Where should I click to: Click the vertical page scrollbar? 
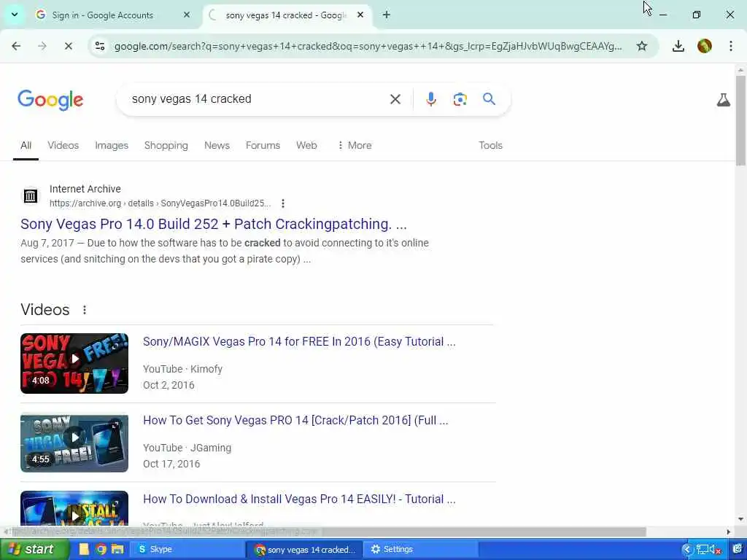point(740,120)
